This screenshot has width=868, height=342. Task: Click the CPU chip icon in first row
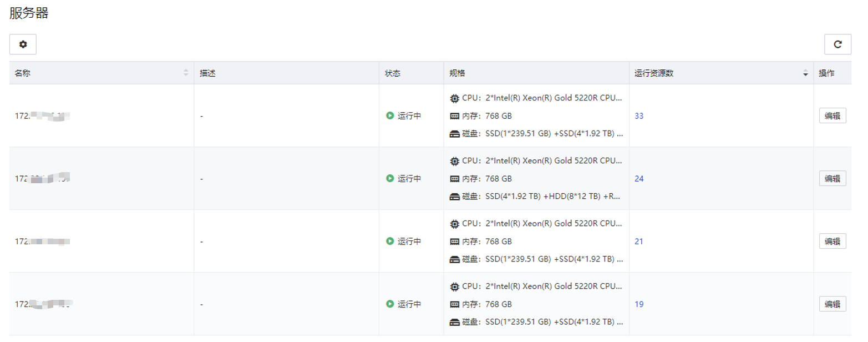tap(455, 98)
